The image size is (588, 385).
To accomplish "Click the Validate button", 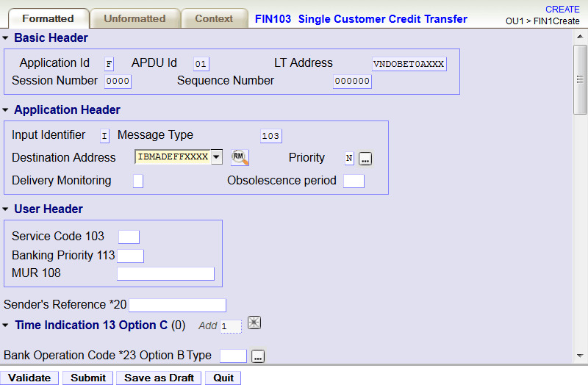I will [29, 378].
